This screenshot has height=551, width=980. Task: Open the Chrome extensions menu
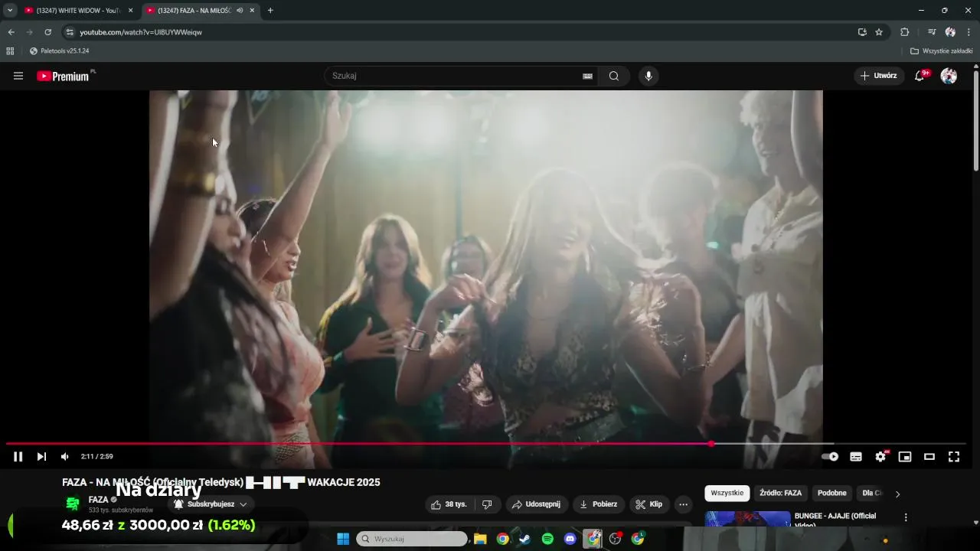pos(905,32)
